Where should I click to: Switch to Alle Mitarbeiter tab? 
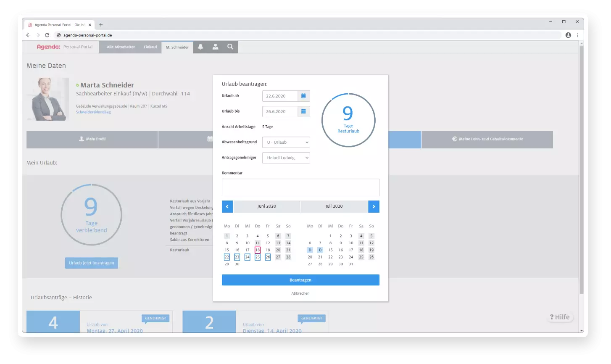121,47
